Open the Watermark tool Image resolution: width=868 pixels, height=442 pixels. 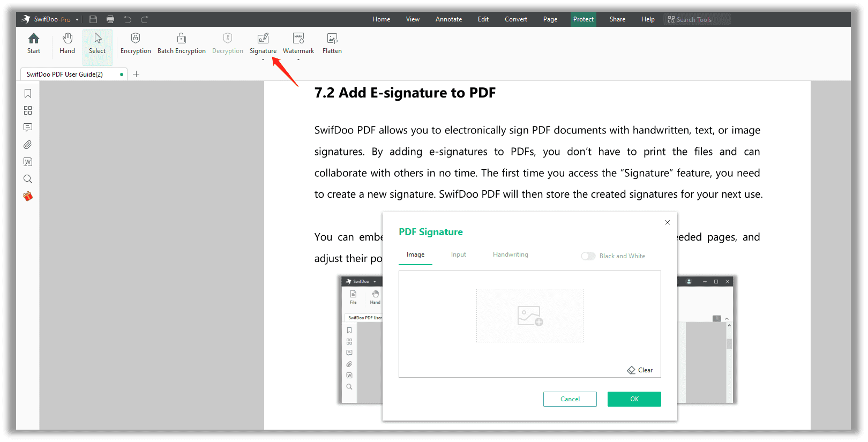coord(298,43)
